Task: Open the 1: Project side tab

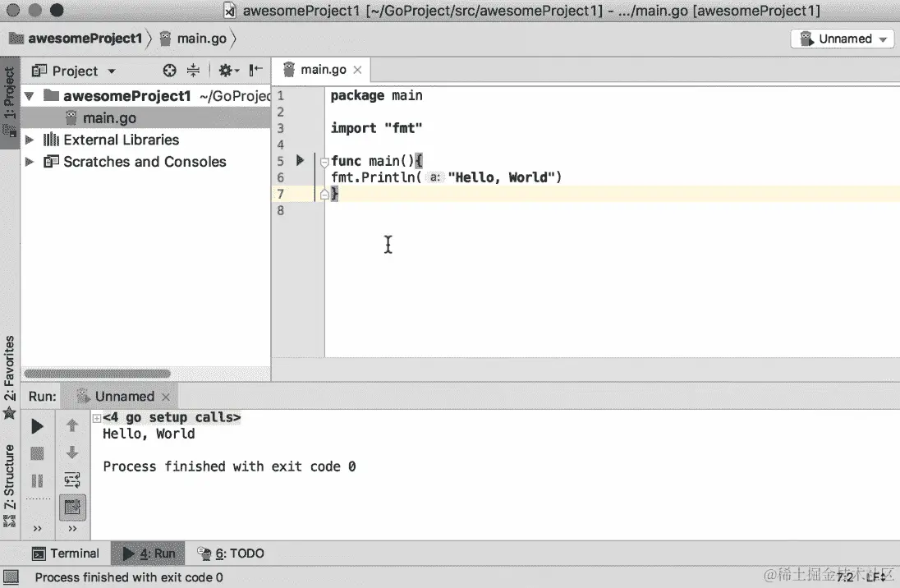Action: point(10,102)
